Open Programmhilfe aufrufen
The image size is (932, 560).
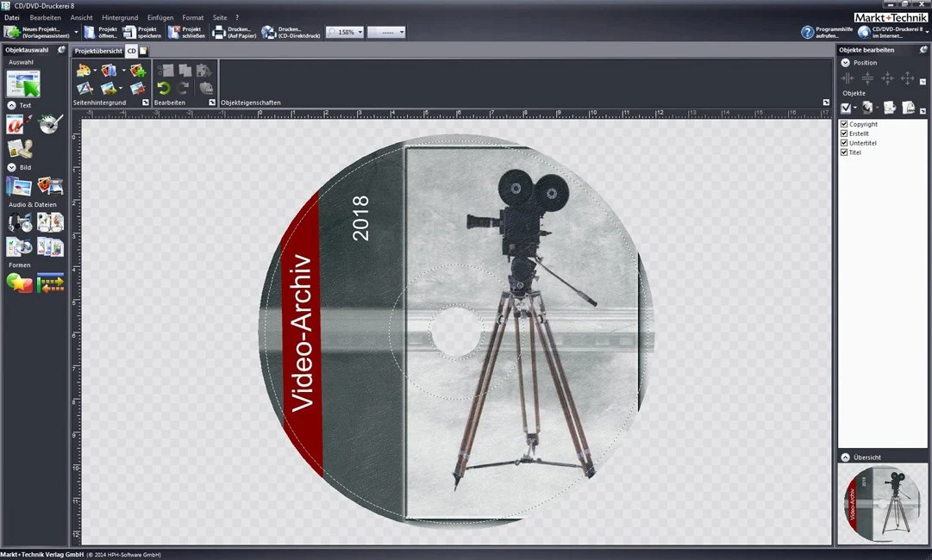(827, 32)
